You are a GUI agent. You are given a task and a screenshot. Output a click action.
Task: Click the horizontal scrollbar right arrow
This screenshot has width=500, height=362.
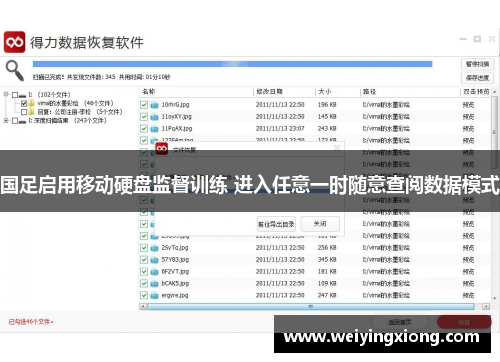[x=486, y=306]
